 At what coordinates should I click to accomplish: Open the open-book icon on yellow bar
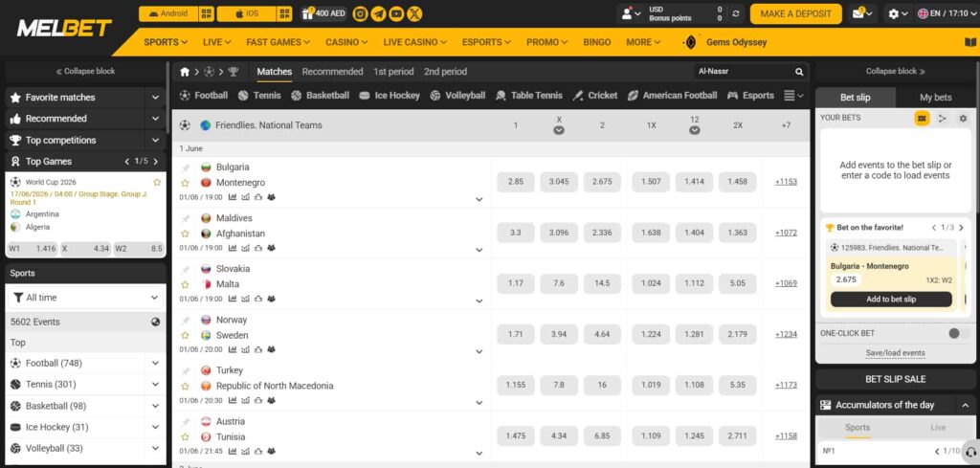969,42
